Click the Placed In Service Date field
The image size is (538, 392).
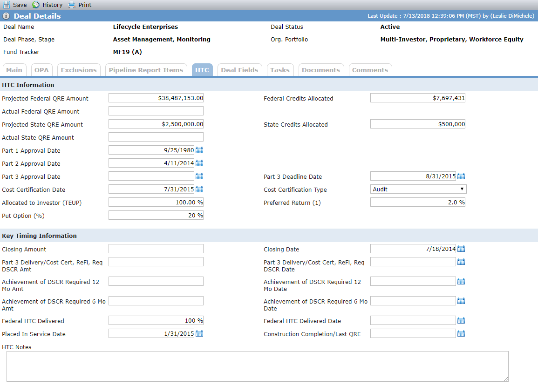(151, 334)
